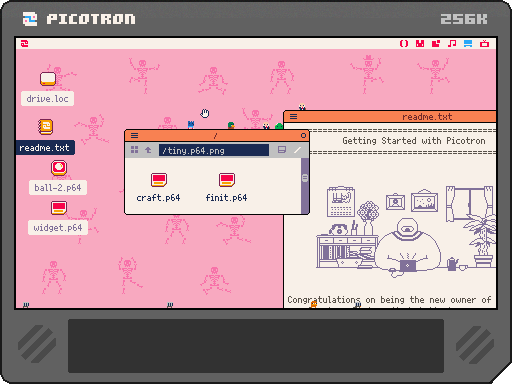Viewport: 512px width, 384px height.
Task: Click the /tiny.p64.png path field
Action: (x=214, y=150)
